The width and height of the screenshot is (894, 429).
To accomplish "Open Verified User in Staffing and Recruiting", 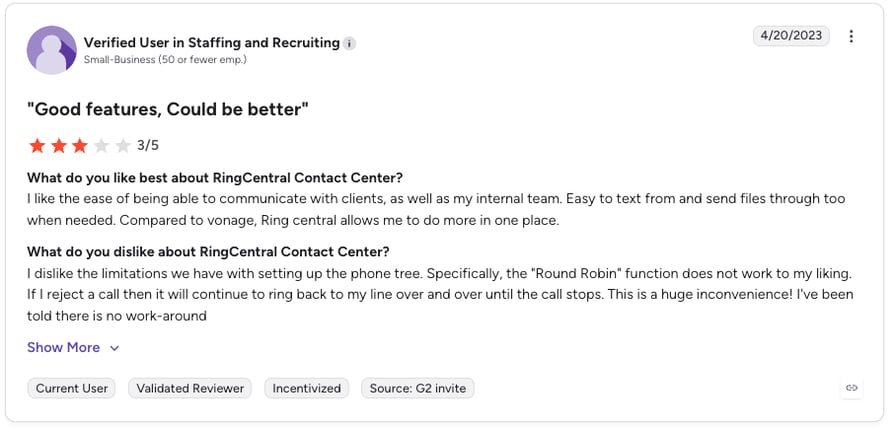I will 212,43.
